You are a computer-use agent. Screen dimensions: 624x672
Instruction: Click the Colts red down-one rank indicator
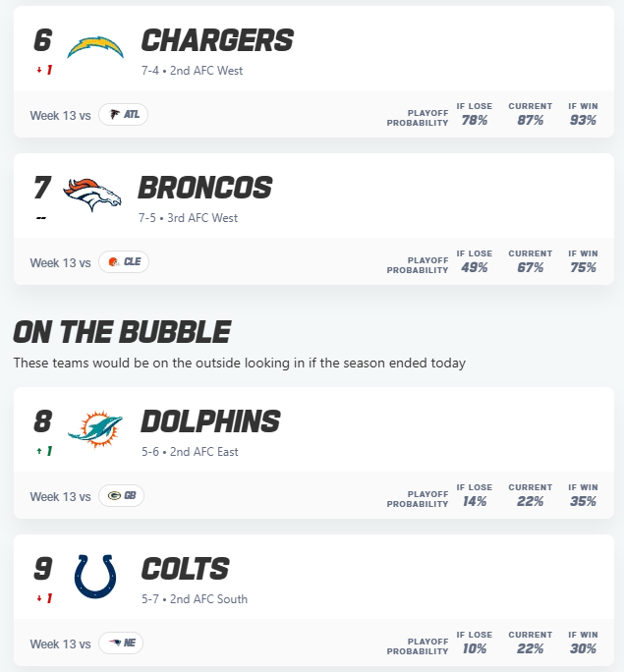point(43,598)
